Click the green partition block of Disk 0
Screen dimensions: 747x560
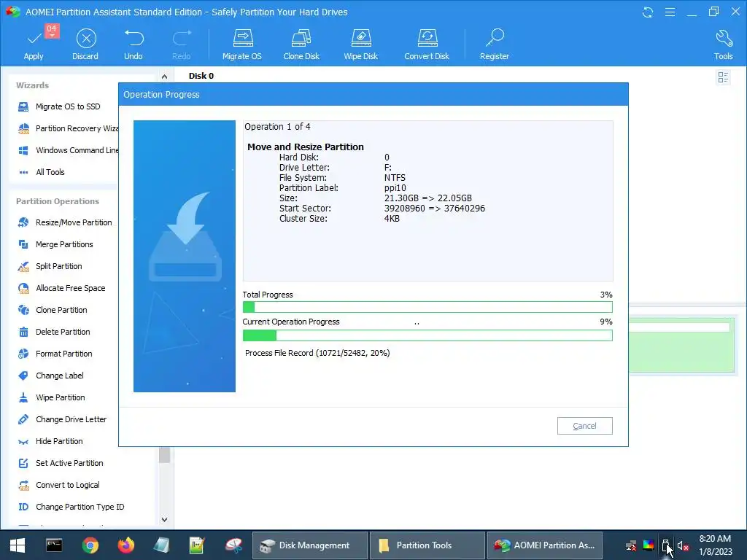coord(682,345)
